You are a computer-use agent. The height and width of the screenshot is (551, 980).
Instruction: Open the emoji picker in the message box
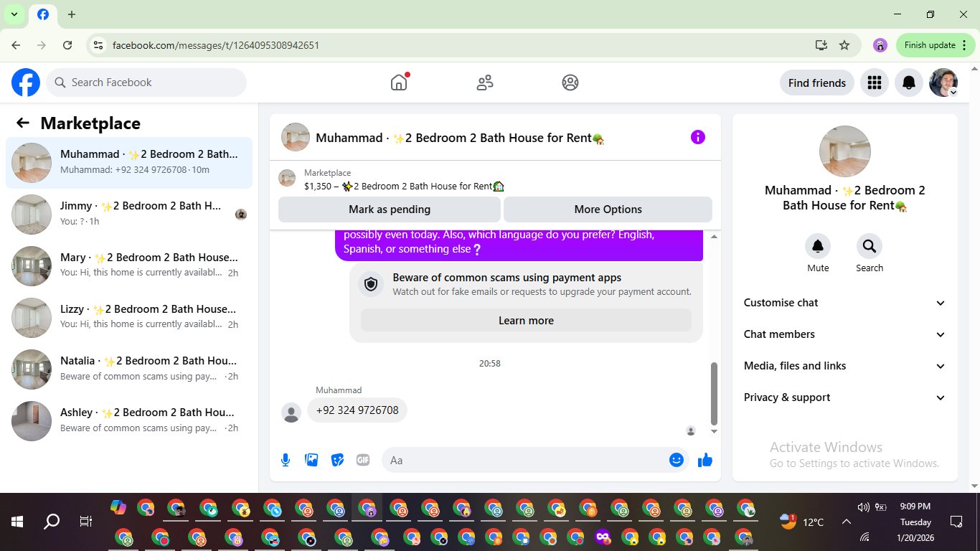[677, 460]
